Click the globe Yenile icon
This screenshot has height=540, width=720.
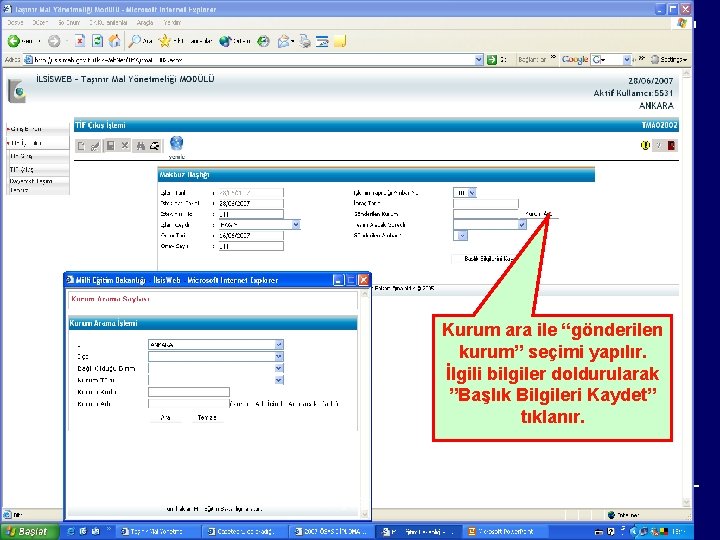click(x=176, y=143)
